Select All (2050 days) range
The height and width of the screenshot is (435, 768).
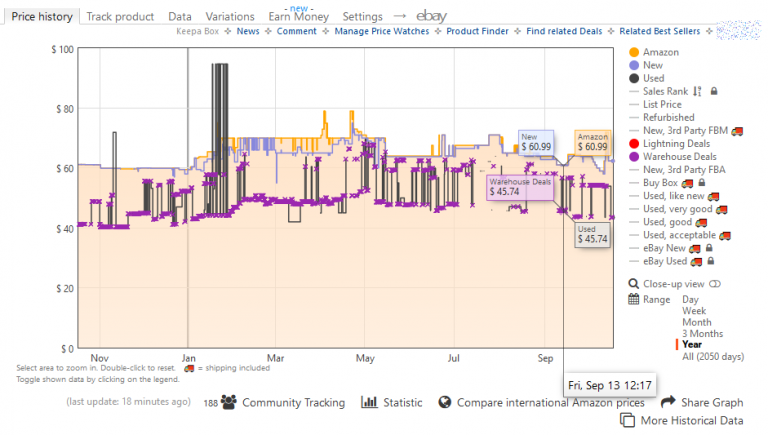coord(713,357)
